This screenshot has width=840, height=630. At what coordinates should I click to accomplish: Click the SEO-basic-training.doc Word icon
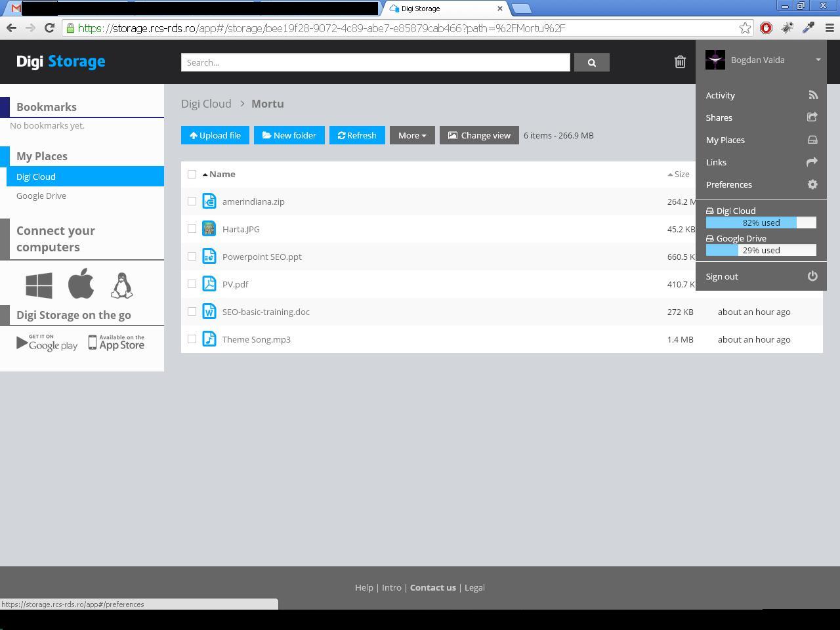(209, 312)
